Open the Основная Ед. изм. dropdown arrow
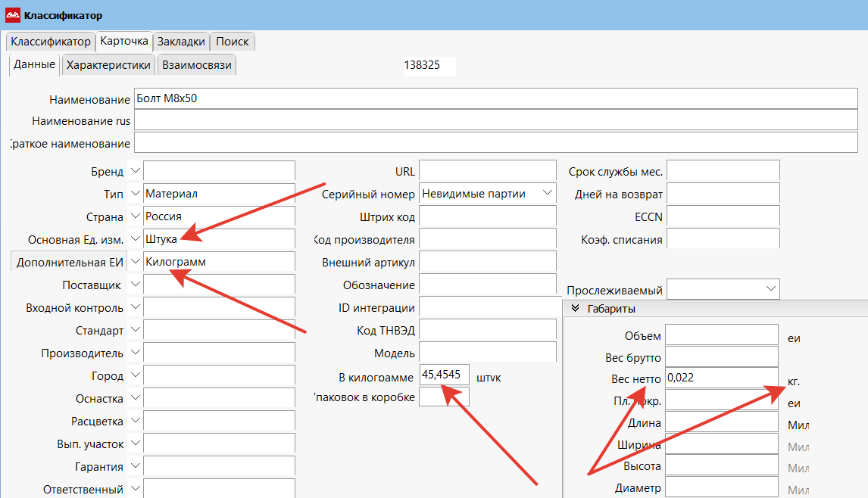 coord(135,239)
